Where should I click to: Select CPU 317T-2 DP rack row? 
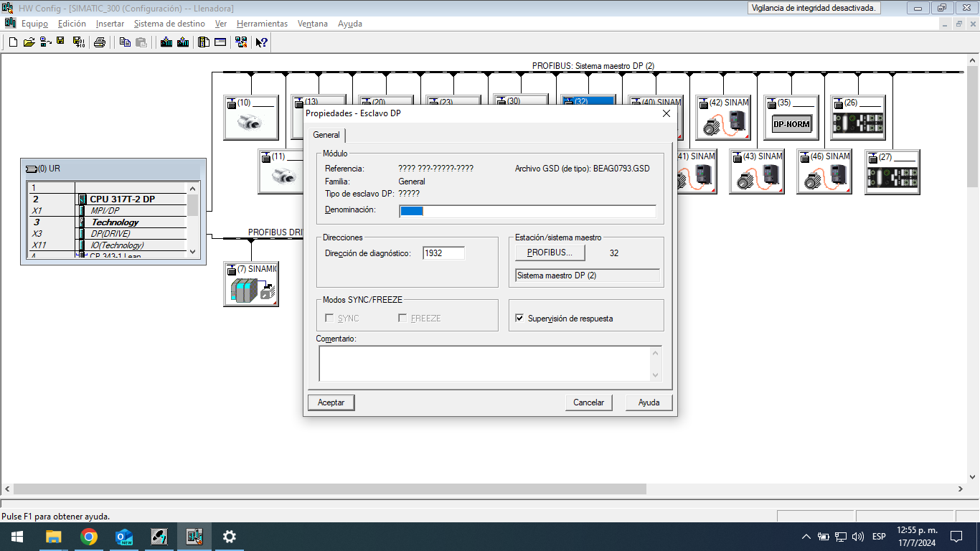tap(122, 199)
